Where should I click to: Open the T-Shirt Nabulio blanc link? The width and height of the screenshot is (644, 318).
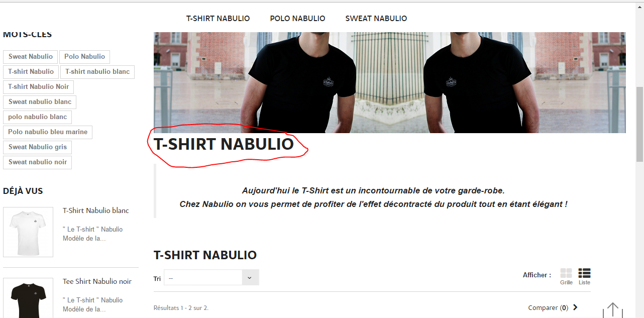[96, 210]
